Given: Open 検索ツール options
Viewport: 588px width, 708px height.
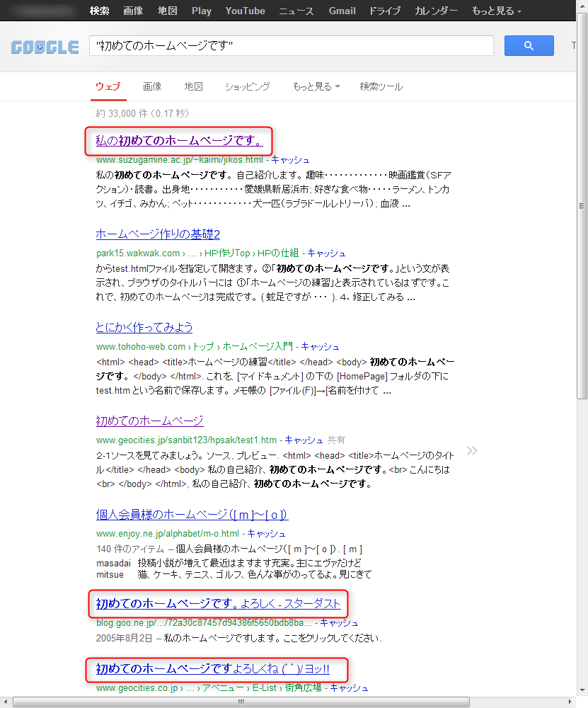Looking at the screenshot, I should [x=381, y=86].
